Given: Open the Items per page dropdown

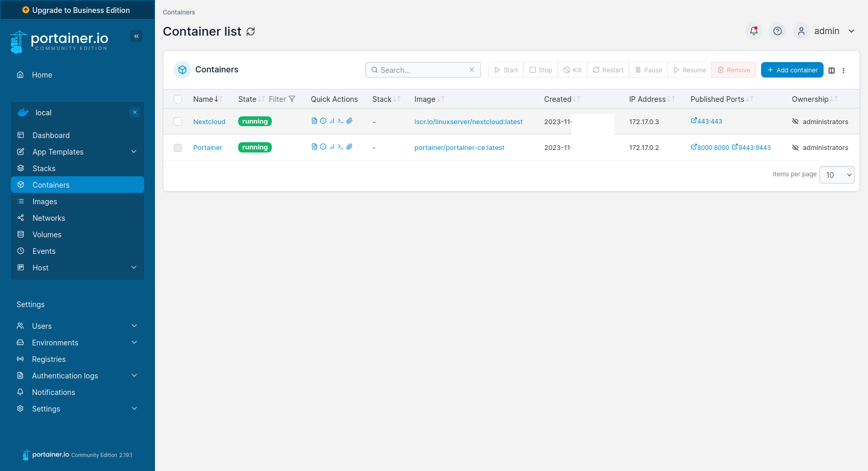Looking at the screenshot, I should tap(836, 175).
